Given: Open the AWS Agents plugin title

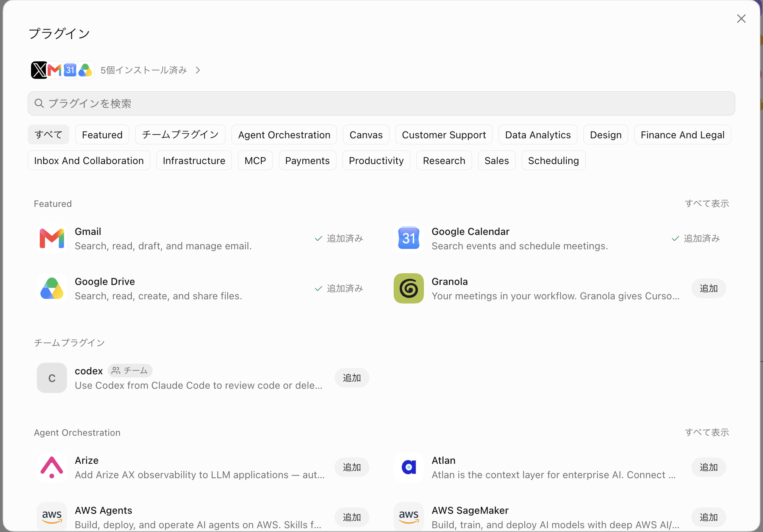Looking at the screenshot, I should point(103,510).
